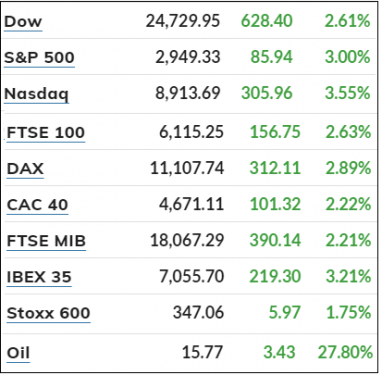Open the Dow index link
The width and height of the screenshot is (382, 375).
point(23,22)
